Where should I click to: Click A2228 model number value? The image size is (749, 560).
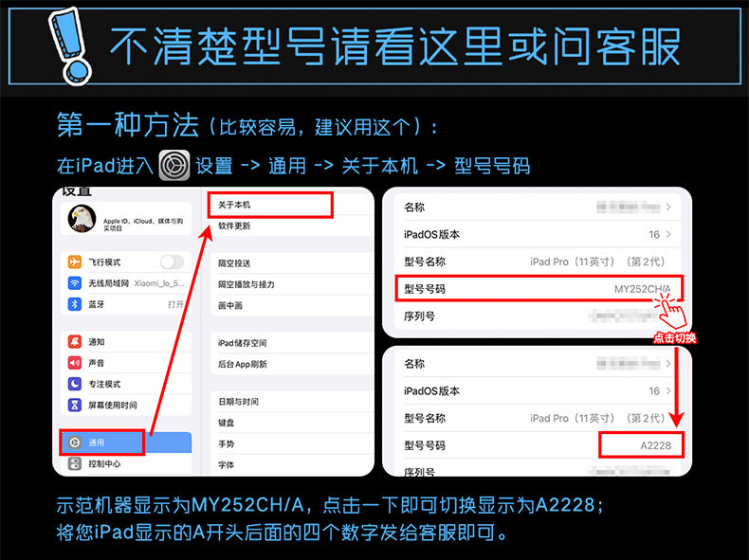point(655,445)
